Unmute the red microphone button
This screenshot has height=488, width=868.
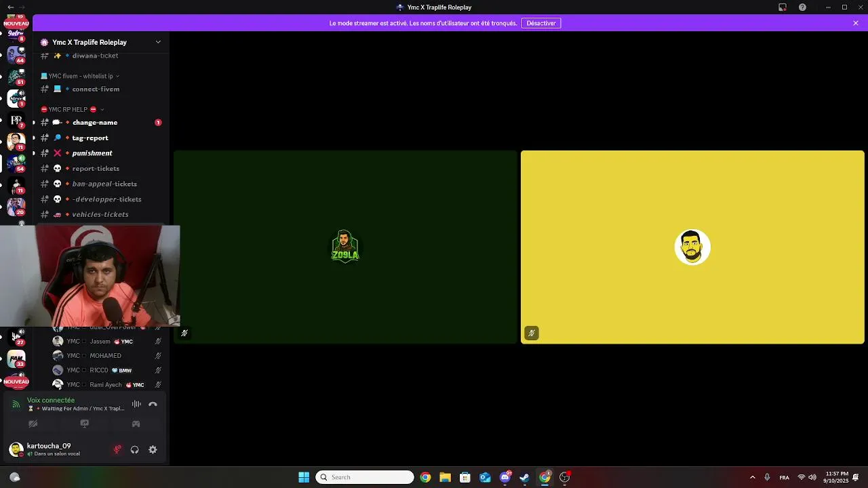click(x=117, y=449)
